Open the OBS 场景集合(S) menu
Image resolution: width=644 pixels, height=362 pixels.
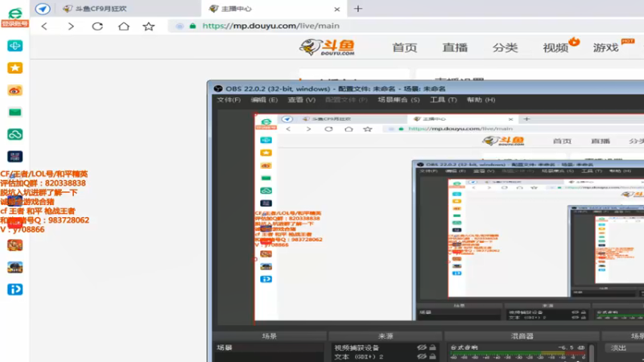(x=398, y=100)
